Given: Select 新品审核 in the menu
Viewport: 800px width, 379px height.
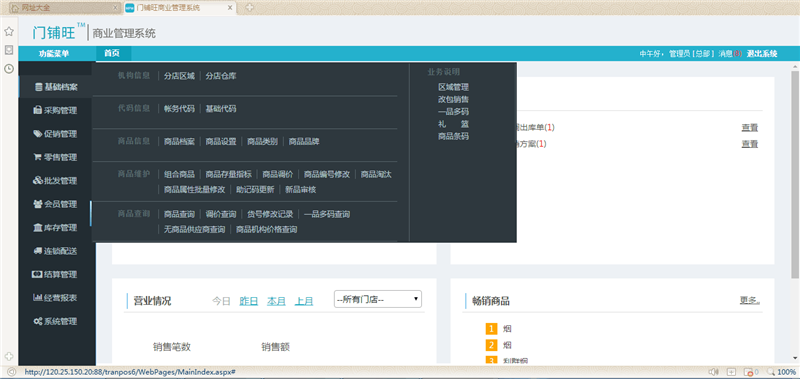Looking at the screenshot, I should click(x=301, y=190).
